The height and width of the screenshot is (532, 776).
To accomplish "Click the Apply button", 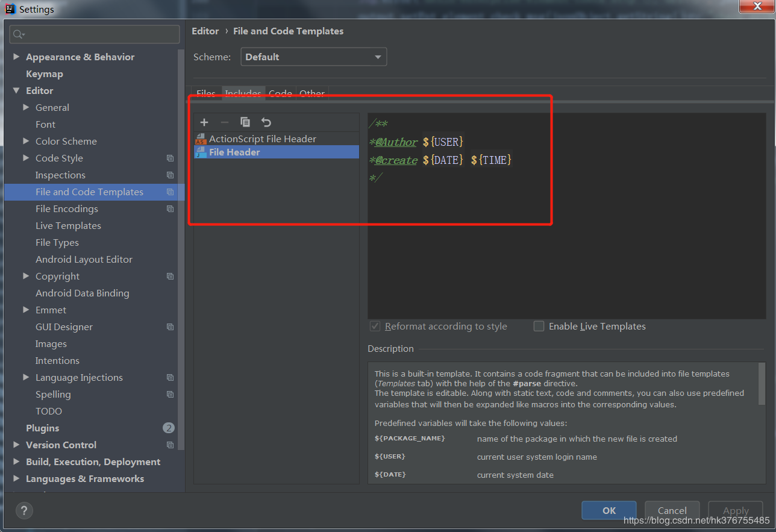I will pos(736,510).
